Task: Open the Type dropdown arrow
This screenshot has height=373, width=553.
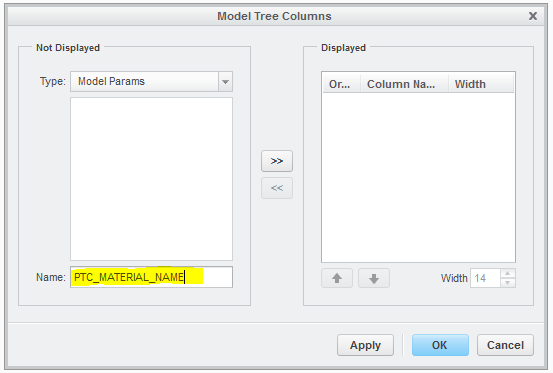Action: [225, 81]
